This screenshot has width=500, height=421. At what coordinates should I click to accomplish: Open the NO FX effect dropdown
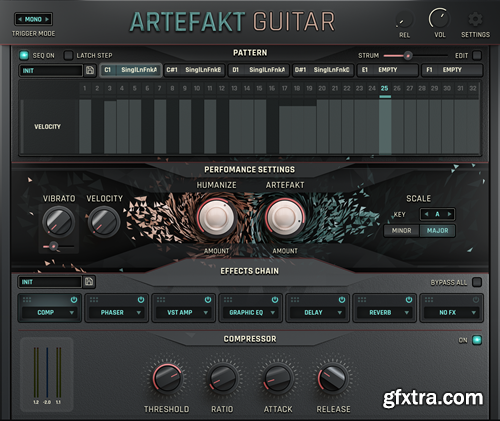point(451,313)
